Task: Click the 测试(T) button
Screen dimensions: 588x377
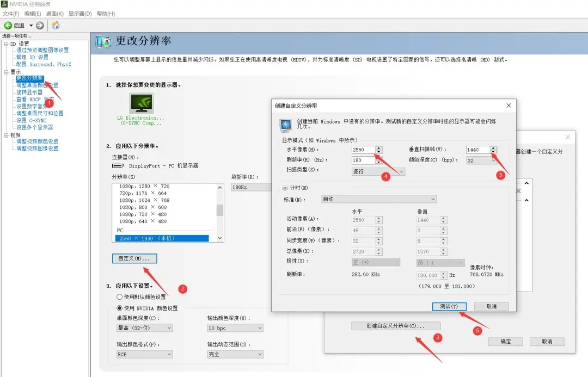Action: [x=449, y=306]
